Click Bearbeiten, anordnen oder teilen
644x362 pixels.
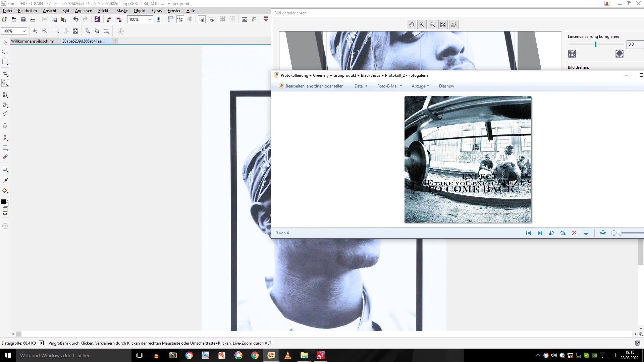coord(311,86)
